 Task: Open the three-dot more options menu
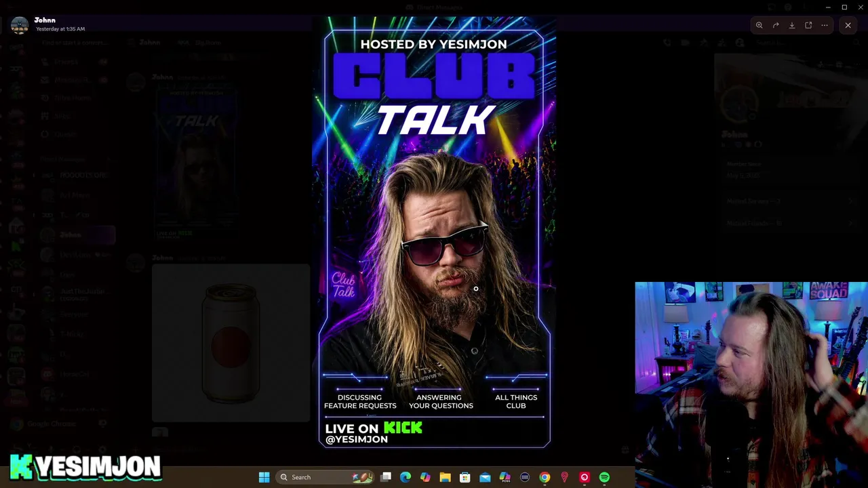tap(825, 25)
